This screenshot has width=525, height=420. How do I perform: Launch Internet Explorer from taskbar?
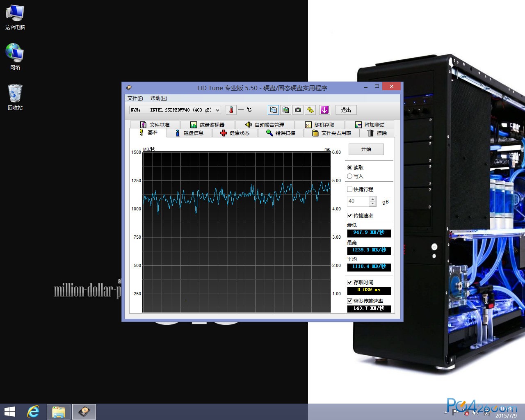33,412
